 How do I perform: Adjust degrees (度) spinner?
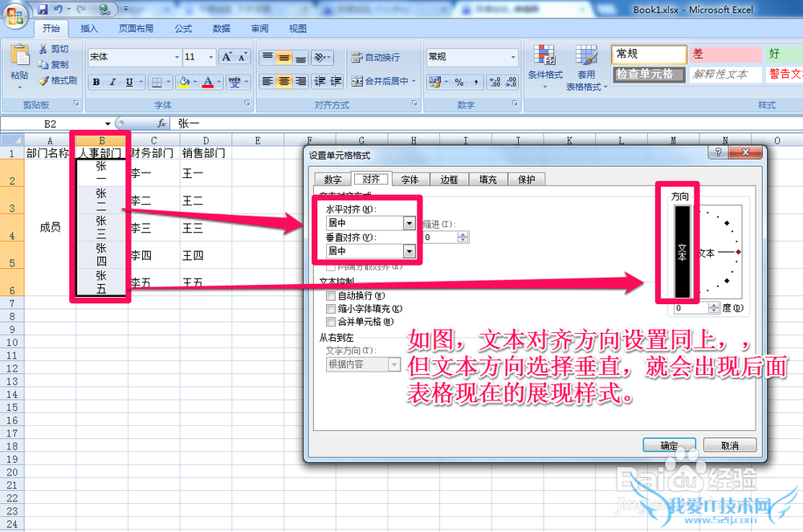tap(714, 308)
